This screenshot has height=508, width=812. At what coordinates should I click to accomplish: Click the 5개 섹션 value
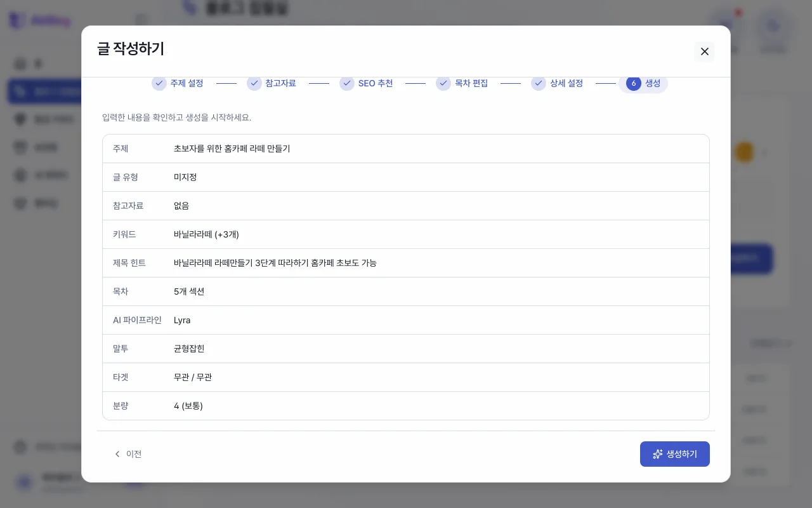tap(189, 291)
